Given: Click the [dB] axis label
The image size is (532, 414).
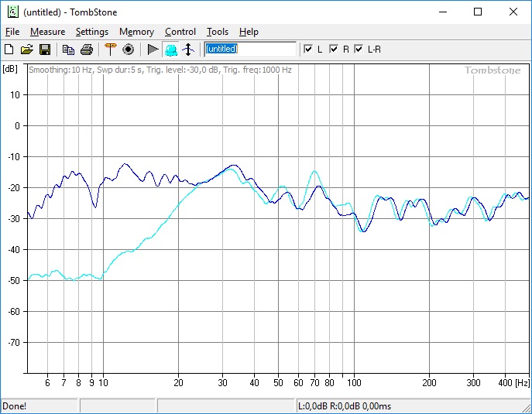Looking at the screenshot, I should 10,69.
